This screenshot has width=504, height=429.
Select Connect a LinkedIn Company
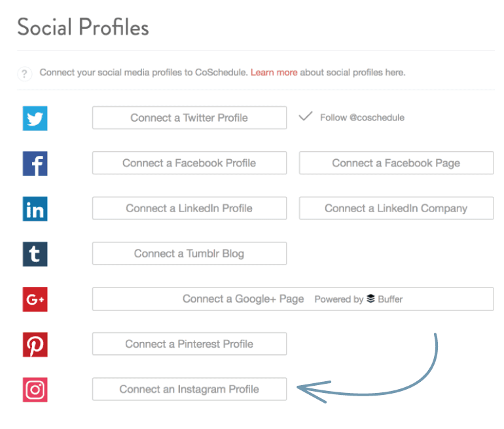(396, 208)
